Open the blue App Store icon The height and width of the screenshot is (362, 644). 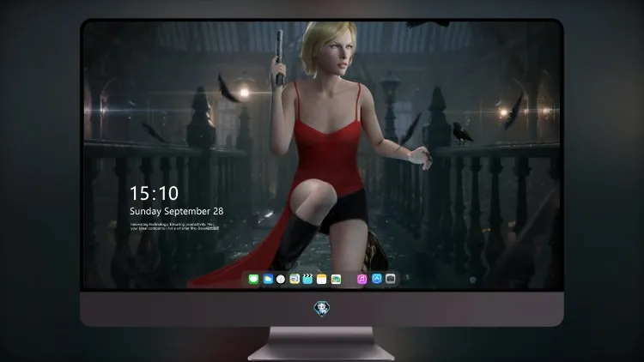click(377, 279)
